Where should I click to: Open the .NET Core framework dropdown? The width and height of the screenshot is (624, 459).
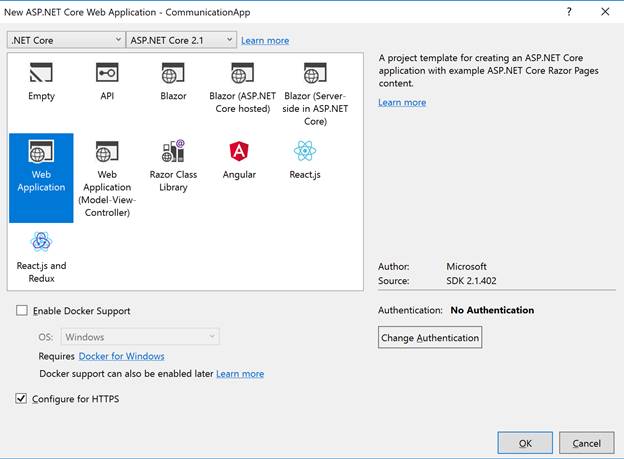(66, 40)
